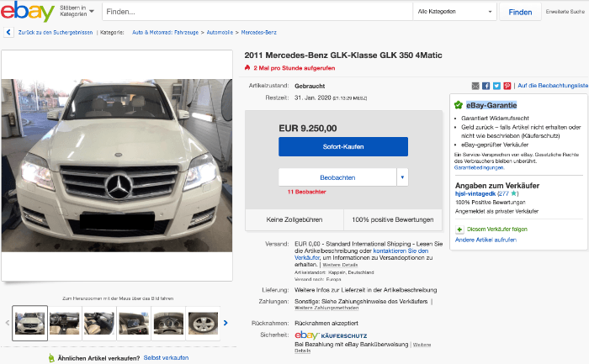The image size is (589, 364).
Task: Open the Stöbern in Kategorien dropdown
Action: click(x=77, y=11)
